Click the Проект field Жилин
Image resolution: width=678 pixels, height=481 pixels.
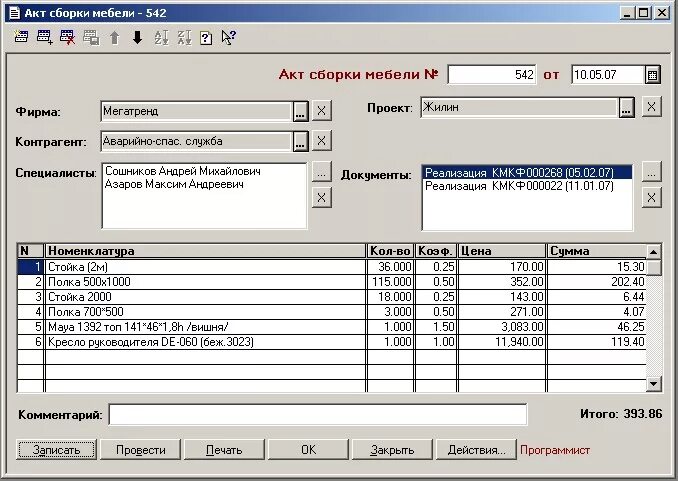[x=519, y=107]
